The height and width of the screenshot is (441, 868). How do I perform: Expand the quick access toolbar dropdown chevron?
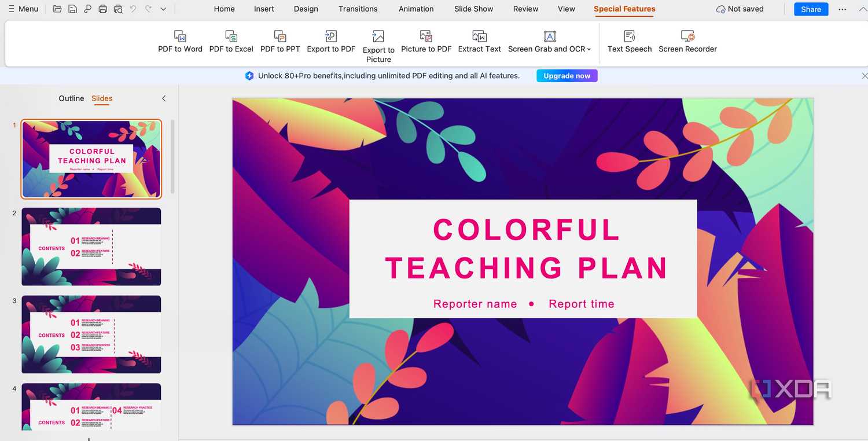pyautogui.click(x=163, y=9)
